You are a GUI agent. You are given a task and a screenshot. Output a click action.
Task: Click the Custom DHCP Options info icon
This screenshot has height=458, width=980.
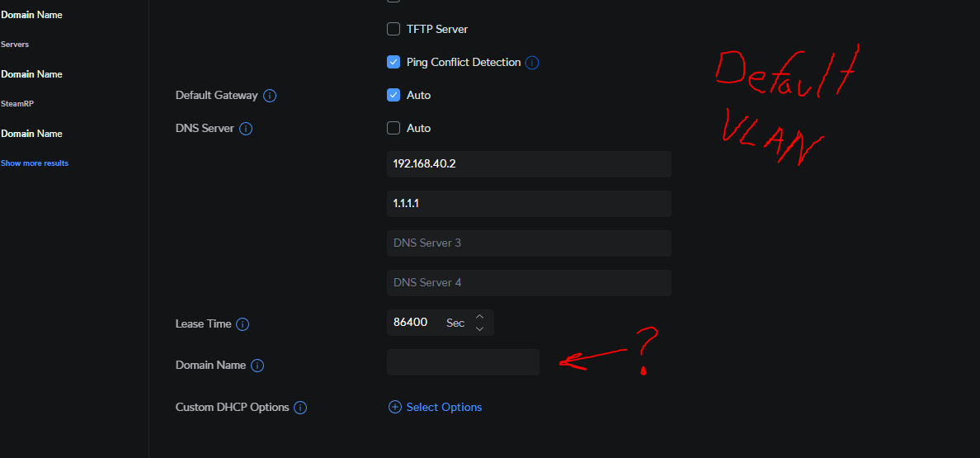pos(300,408)
